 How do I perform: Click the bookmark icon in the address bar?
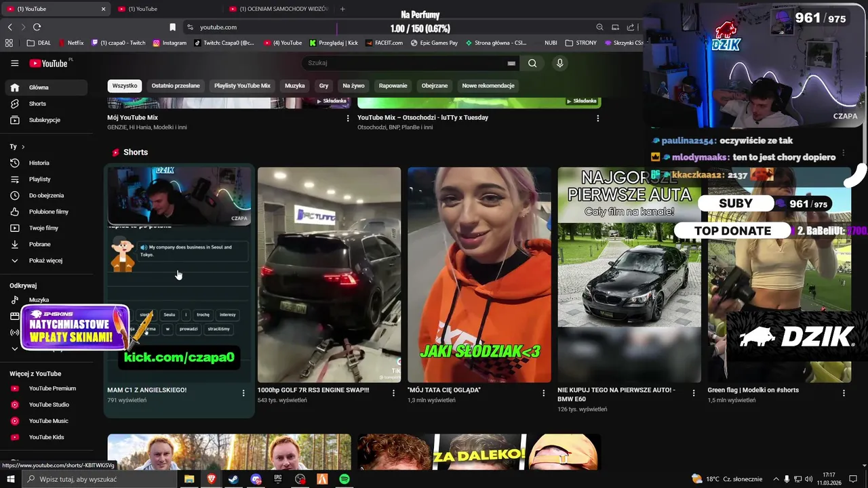[x=172, y=27]
